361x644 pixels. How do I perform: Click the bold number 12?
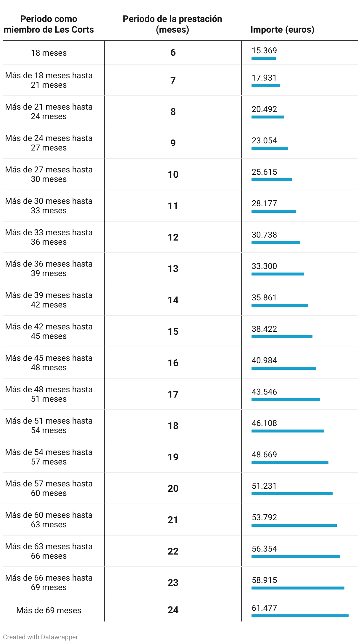click(x=173, y=237)
